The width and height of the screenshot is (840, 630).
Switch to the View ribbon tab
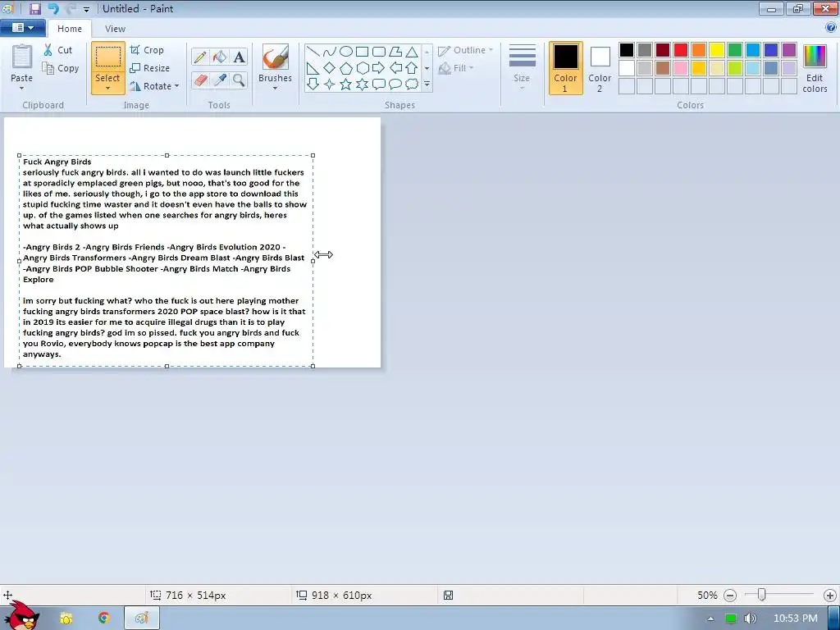click(x=115, y=29)
